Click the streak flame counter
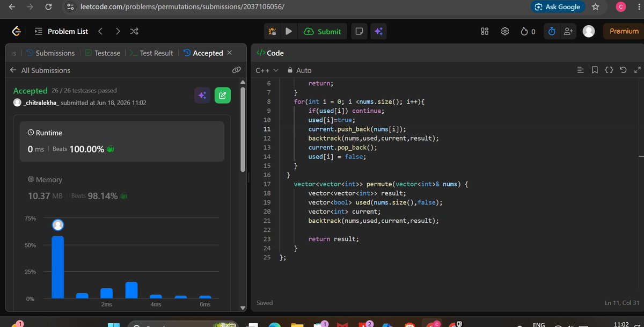 click(528, 31)
